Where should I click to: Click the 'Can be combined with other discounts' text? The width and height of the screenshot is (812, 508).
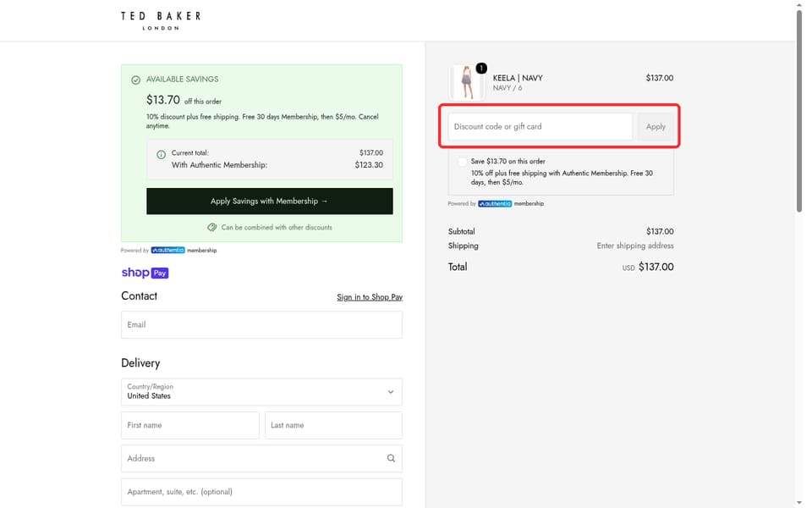[x=277, y=227]
